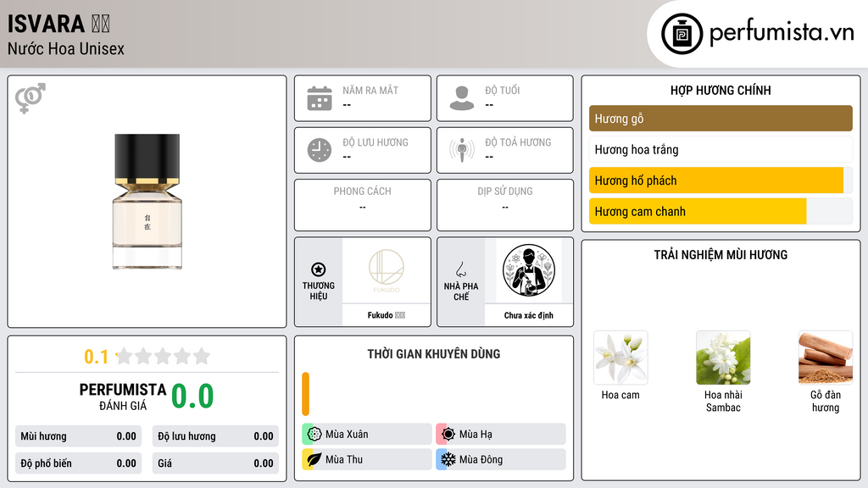
Task: Click the Mùa Thu season label
Action: pyautogui.click(x=344, y=459)
